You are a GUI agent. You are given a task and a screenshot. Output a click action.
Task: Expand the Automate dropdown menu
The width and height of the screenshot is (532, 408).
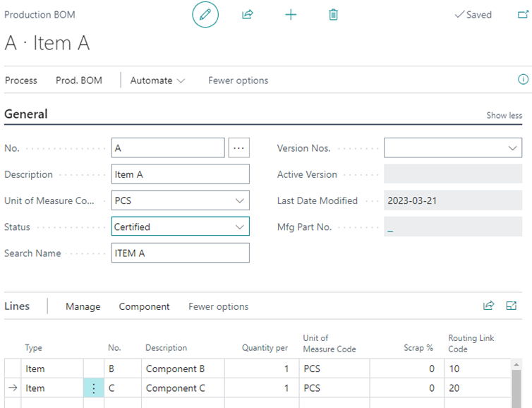[x=157, y=80]
